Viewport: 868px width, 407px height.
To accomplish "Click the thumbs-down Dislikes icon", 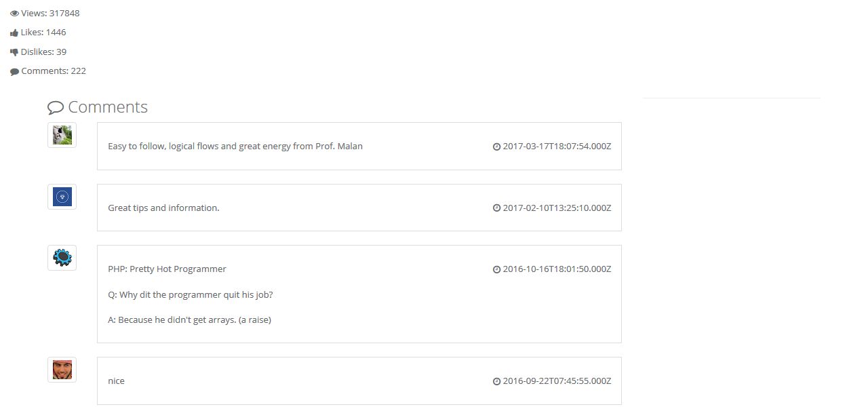I will point(14,52).
